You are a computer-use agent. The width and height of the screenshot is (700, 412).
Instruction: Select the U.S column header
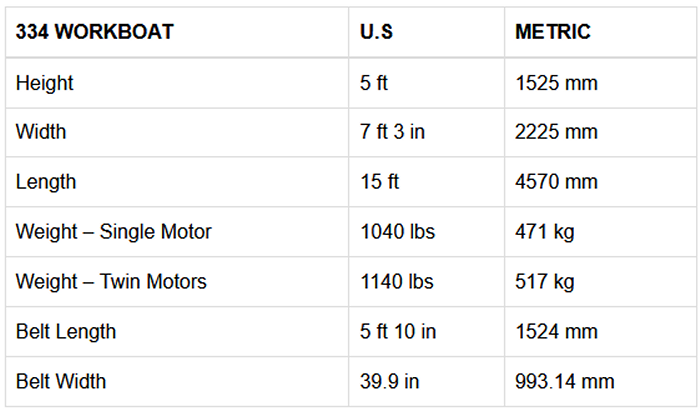click(377, 32)
